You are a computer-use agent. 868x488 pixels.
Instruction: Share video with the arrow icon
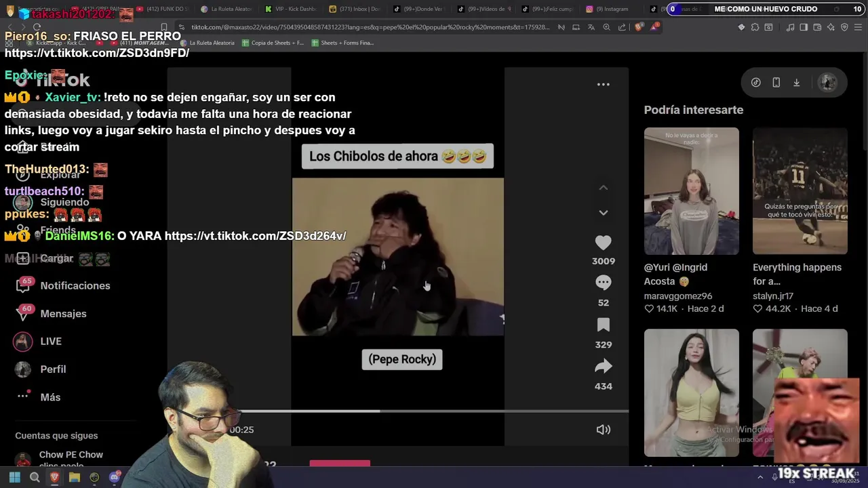[x=603, y=367]
